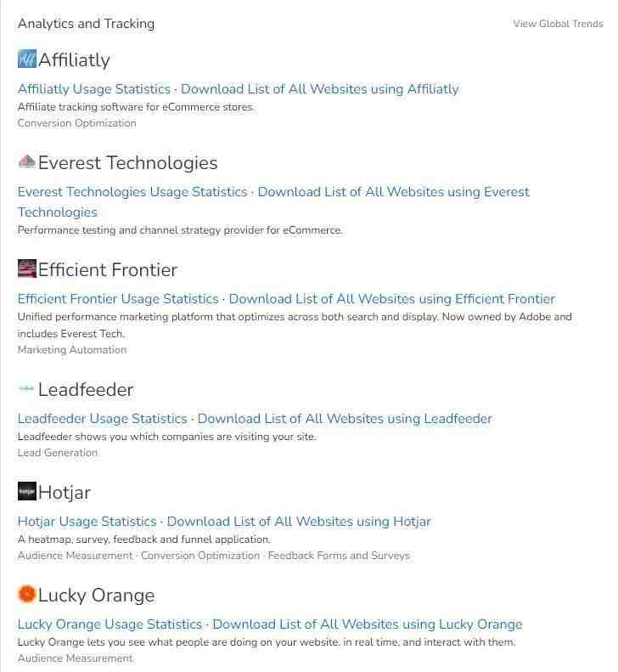Select the Marketing Automation category tag
The width and height of the screenshot is (618, 672).
(x=72, y=350)
